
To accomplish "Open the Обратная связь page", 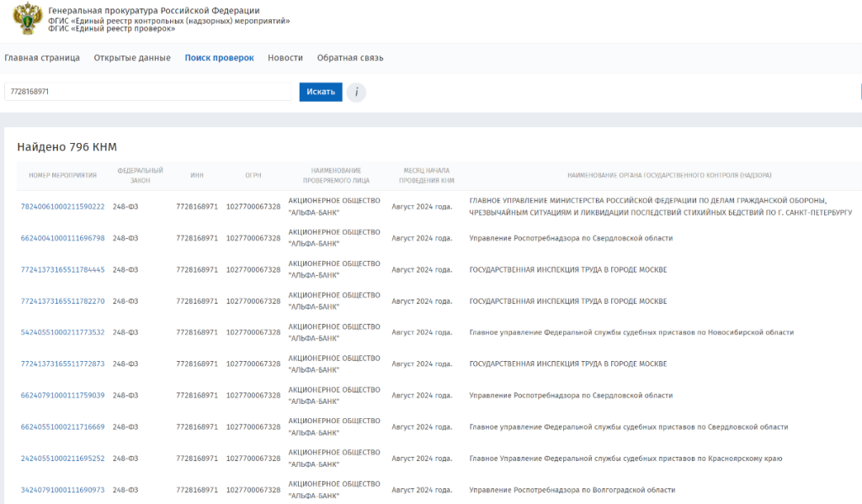I will click(350, 58).
